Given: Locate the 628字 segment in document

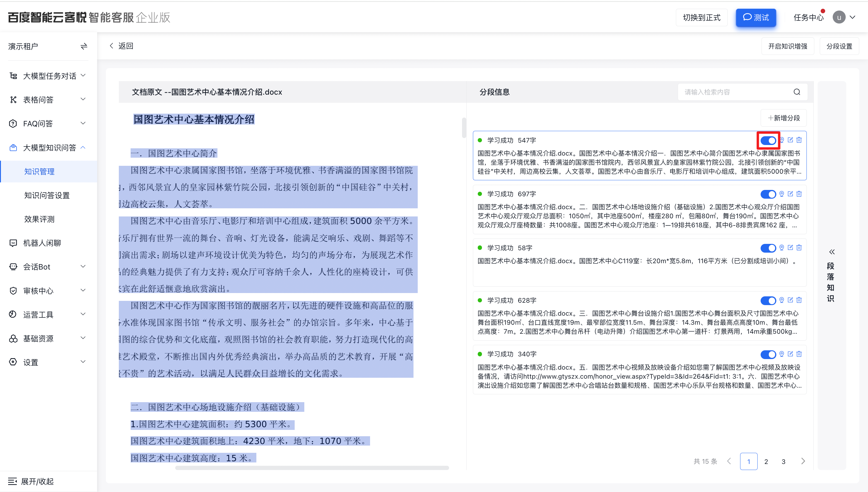Looking at the screenshot, I should (x=782, y=300).
